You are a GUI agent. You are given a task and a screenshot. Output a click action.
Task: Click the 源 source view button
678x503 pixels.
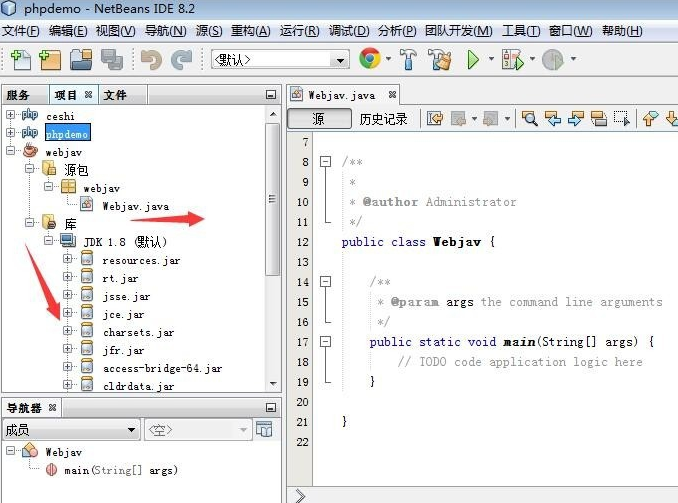[x=319, y=119]
